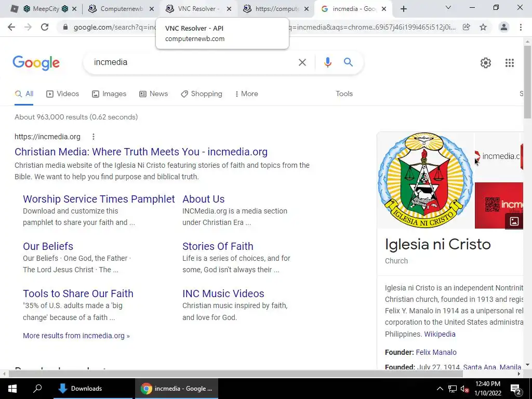
Task: Open the Chrome profile menu
Action: [x=504, y=27]
